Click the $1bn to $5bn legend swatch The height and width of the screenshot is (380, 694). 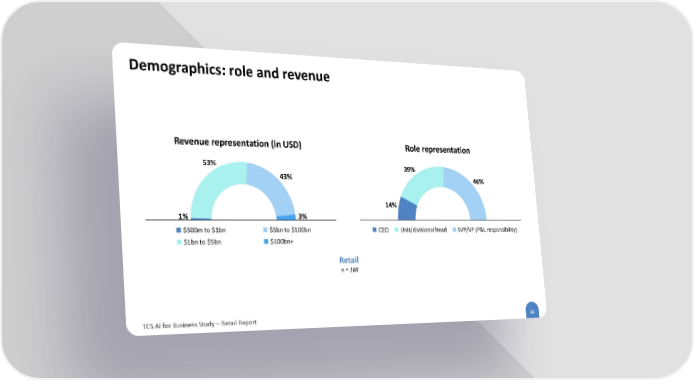(179, 242)
